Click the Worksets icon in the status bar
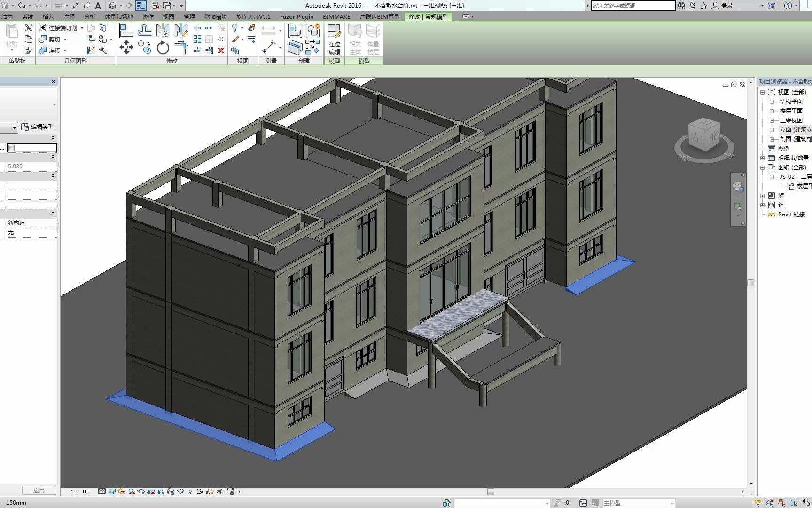Image resolution: width=812 pixels, height=508 pixels. 446,503
